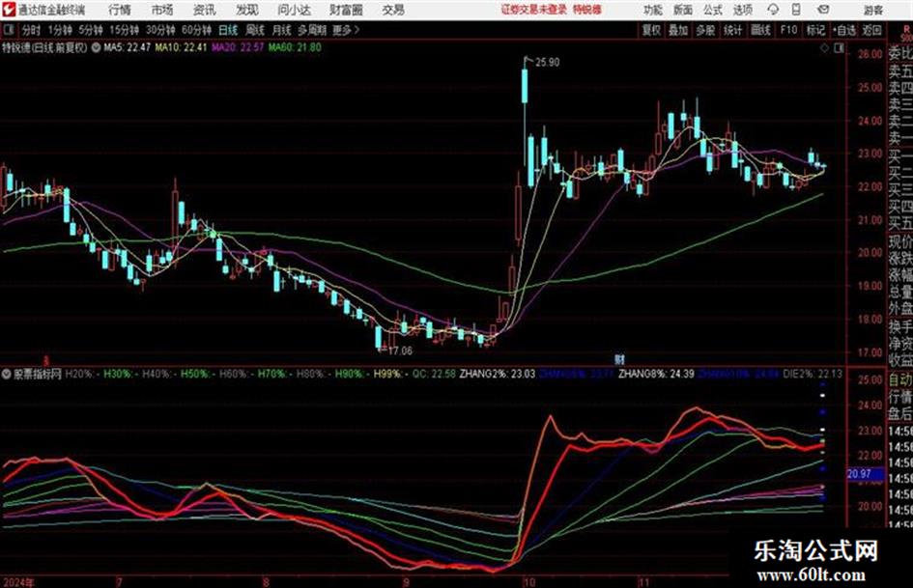Click the 复权 adjustment button

(651, 30)
